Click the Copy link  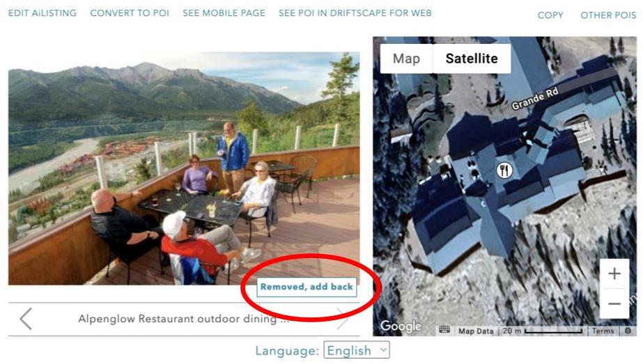[x=550, y=15]
